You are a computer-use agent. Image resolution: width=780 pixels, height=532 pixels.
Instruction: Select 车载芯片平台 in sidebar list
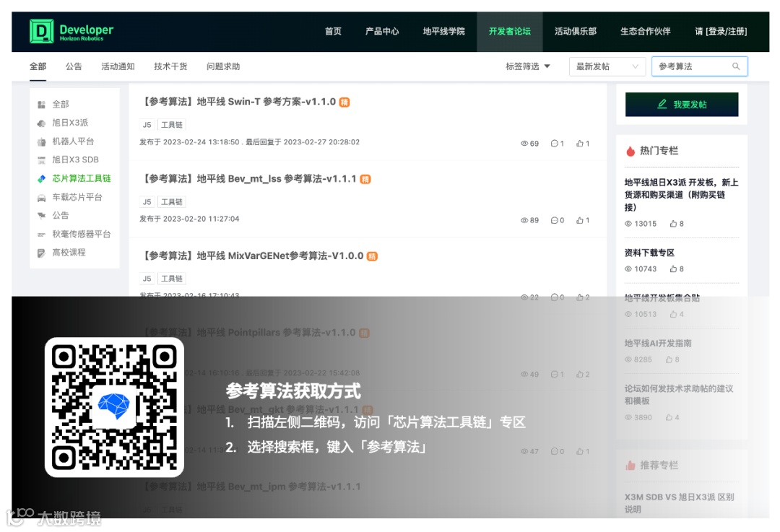[x=77, y=197]
